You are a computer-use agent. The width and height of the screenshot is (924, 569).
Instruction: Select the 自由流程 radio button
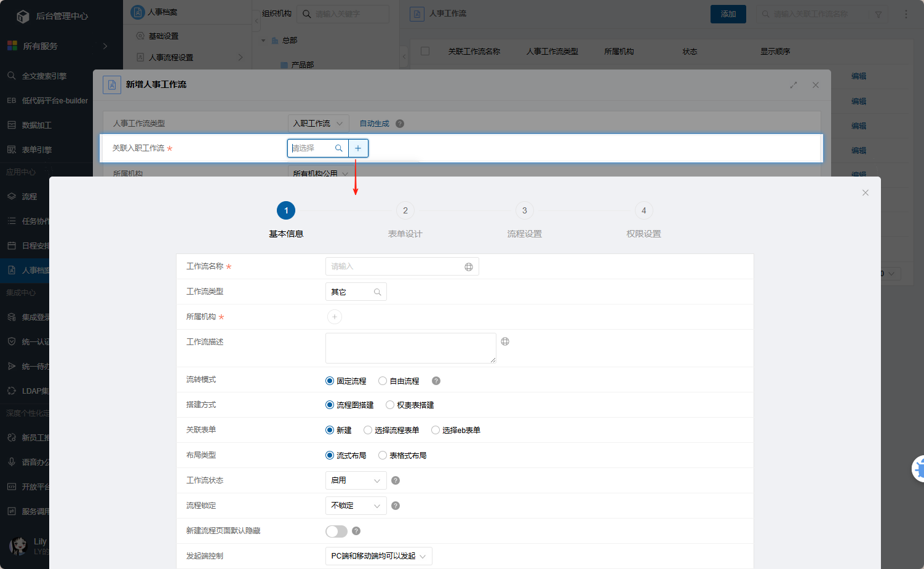[x=383, y=381]
